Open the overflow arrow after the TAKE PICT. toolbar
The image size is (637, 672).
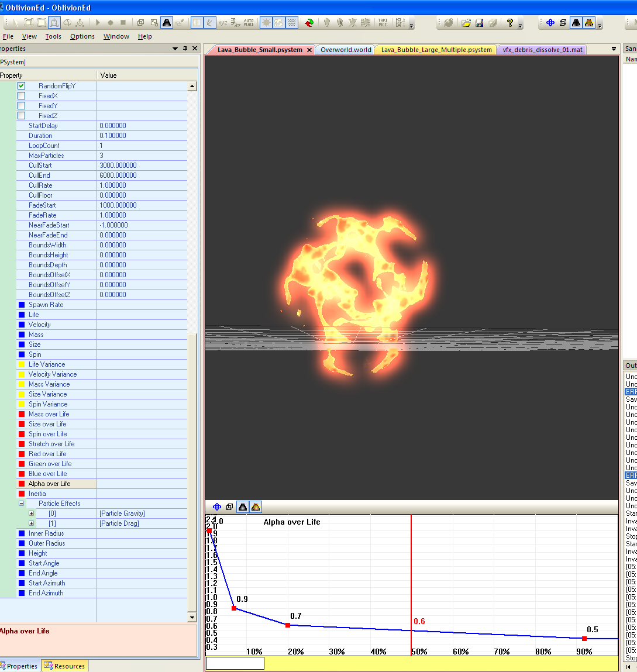click(412, 25)
